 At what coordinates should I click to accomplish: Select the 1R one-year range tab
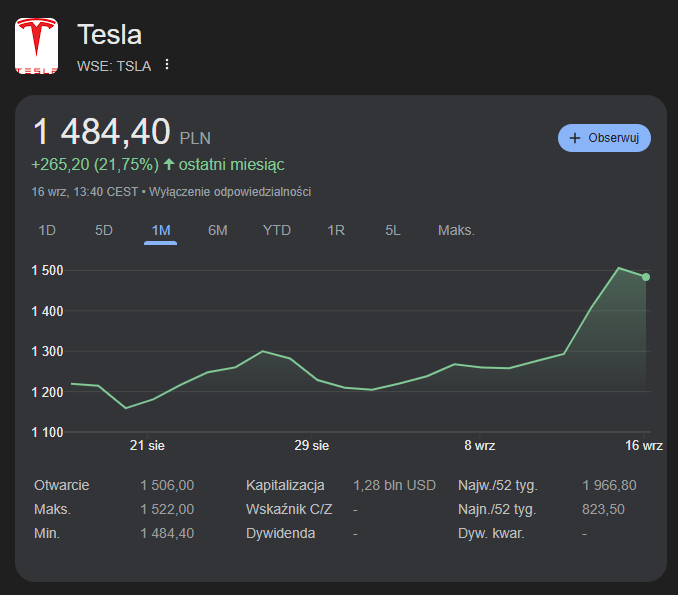pos(336,230)
